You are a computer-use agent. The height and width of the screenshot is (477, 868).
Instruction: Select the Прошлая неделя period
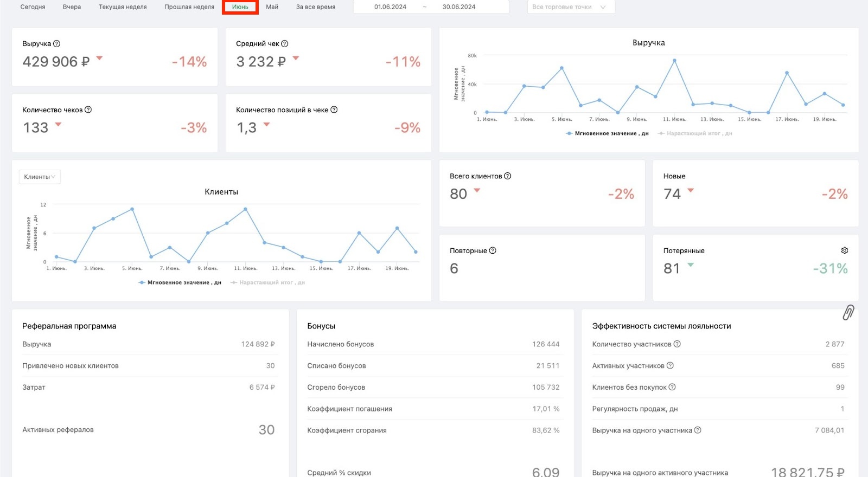point(189,7)
